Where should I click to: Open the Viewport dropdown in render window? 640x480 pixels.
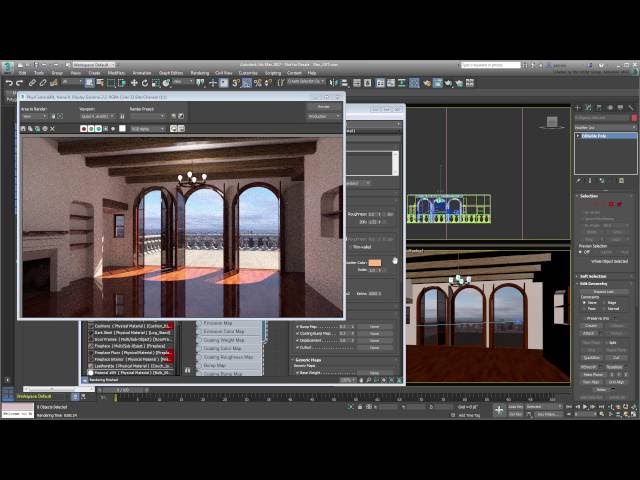point(98,116)
